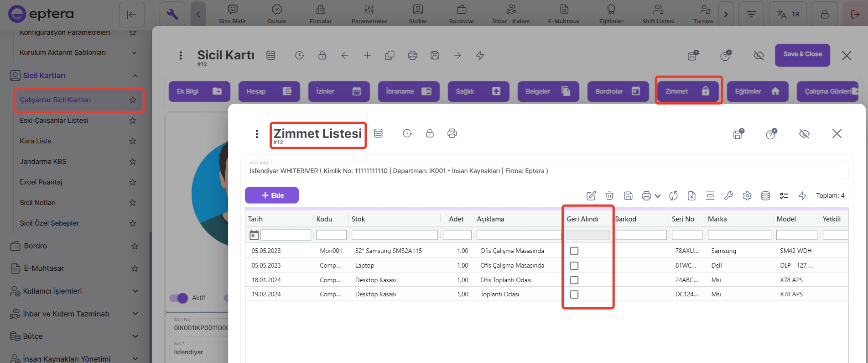
Task: Click the Ekle button
Action: (x=272, y=195)
